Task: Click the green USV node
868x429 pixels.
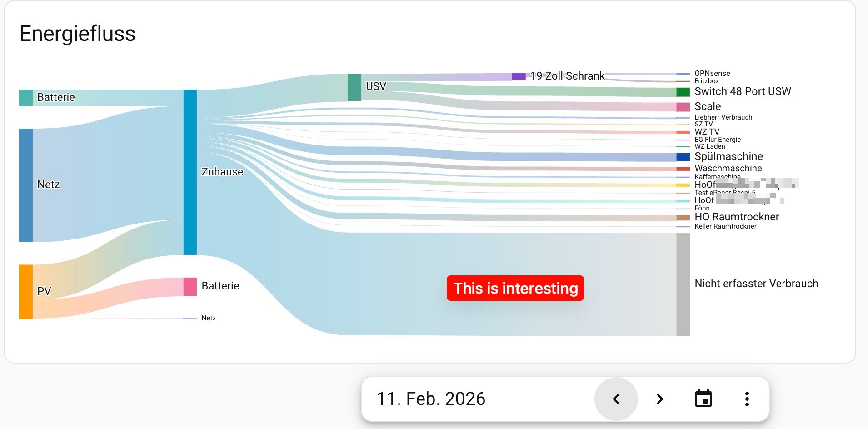Action: 354,87
